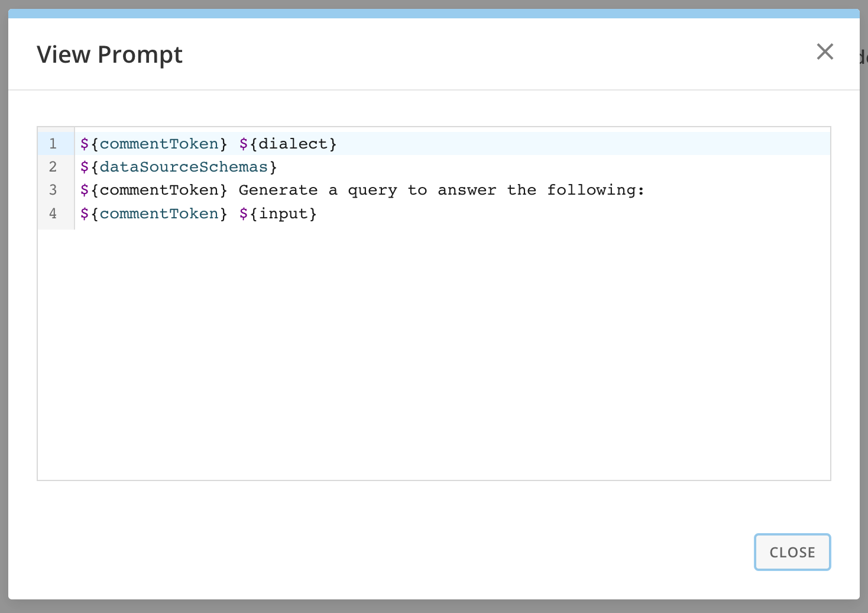Click the ${input} variable on line 4

click(277, 214)
